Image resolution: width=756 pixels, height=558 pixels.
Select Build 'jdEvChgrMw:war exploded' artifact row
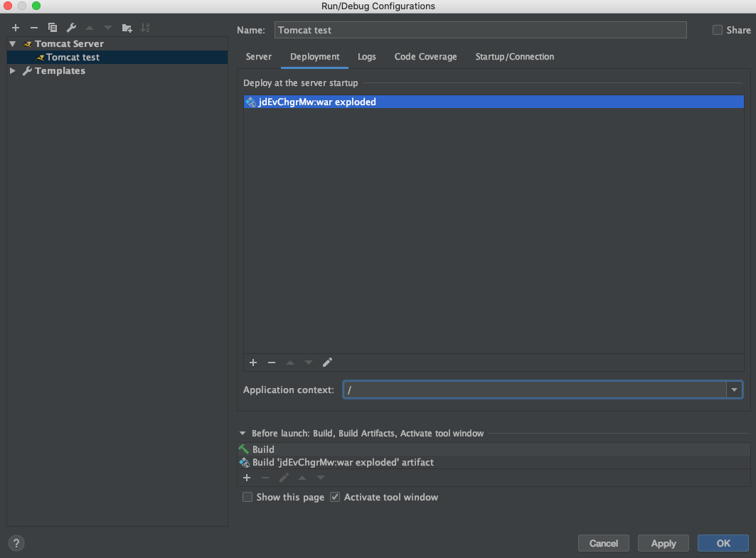494,462
